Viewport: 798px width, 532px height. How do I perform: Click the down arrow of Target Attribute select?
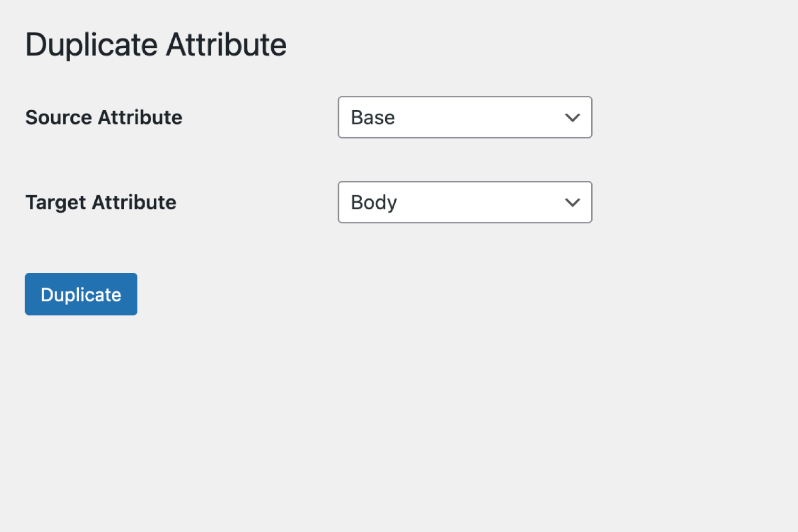pyautogui.click(x=572, y=203)
